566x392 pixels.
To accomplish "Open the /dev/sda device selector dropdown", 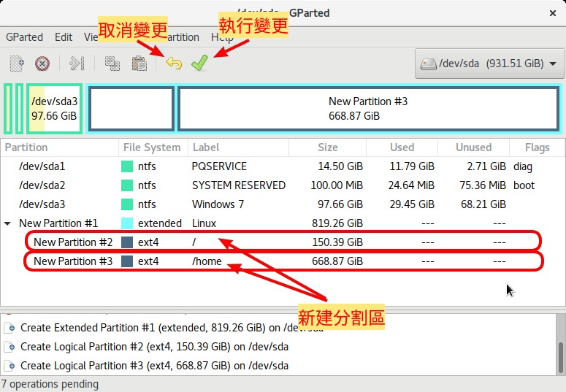I will [x=489, y=64].
